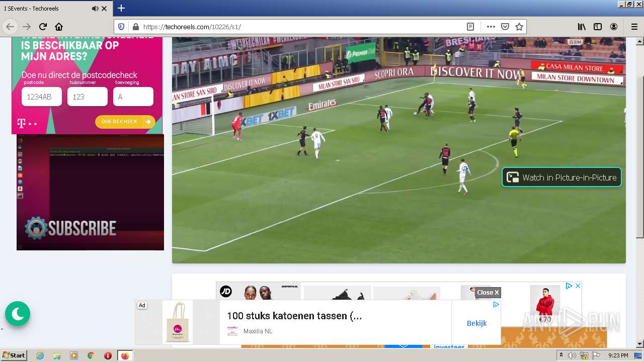Image resolution: width=644 pixels, height=362 pixels.
Task: Open AdChoices icon on Maxilia ad
Action: click(496, 304)
